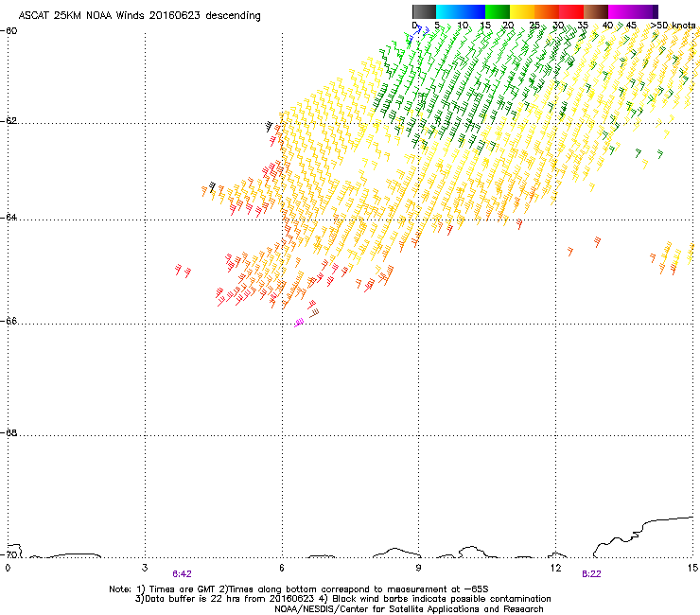The height and width of the screenshot is (615, 700).
Task: Click the magenta-purple segment of the color bar
Action: pyautogui.click(x=633, y=11)
